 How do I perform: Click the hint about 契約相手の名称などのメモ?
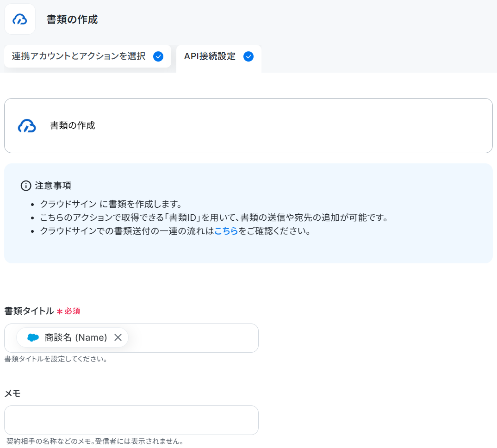pyautogui.click(x=94, y=441)
